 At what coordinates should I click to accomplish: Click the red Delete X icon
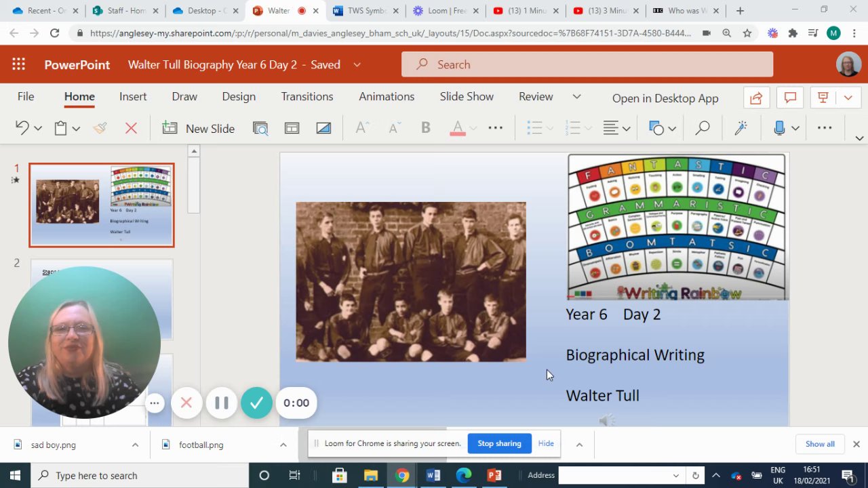pyautogui.click(x=131, y=128)
